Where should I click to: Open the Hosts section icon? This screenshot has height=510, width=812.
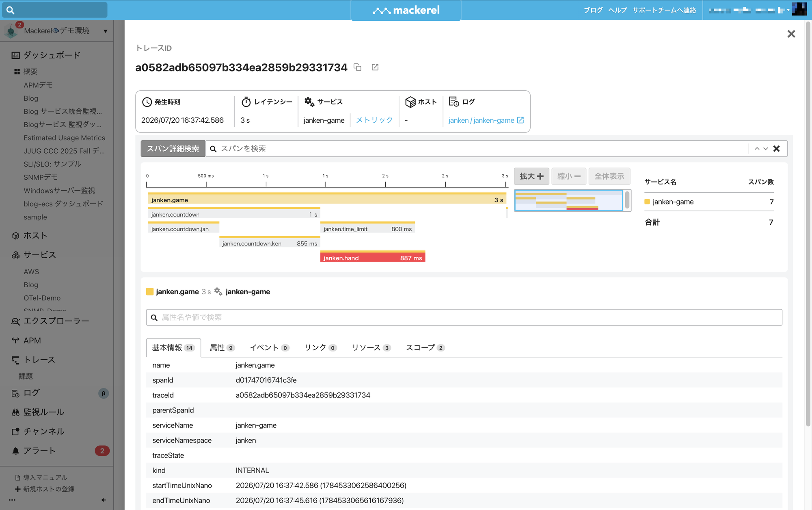[x=15, y=236]
